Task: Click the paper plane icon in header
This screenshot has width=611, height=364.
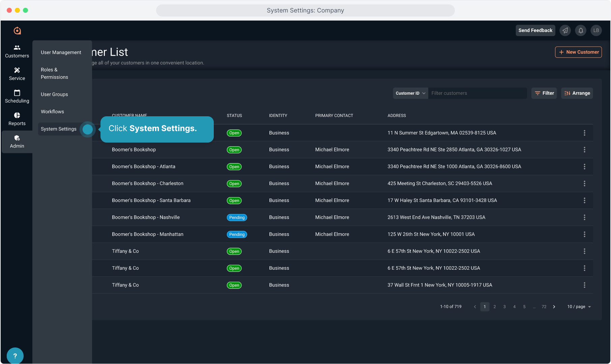Action: (565, 30)
